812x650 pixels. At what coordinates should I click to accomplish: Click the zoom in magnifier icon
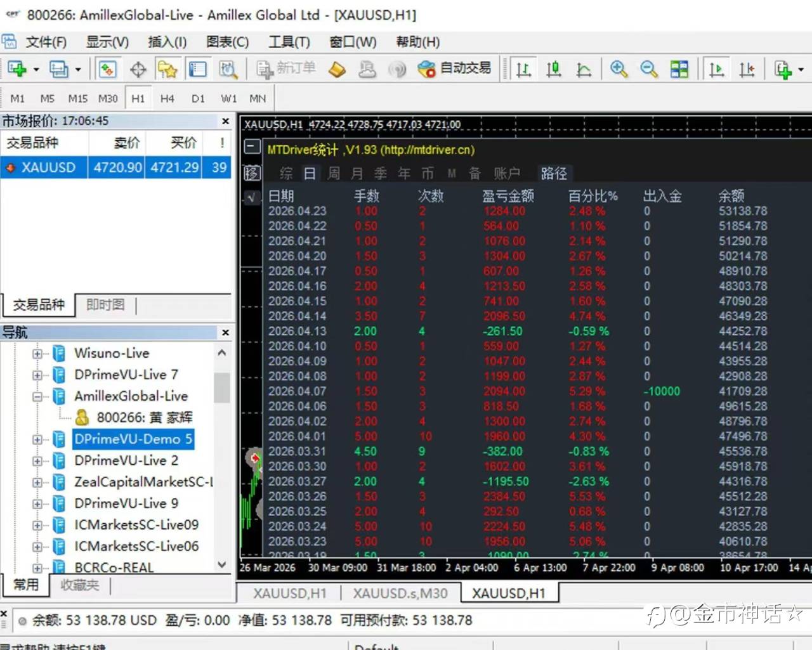coord(619,68)
